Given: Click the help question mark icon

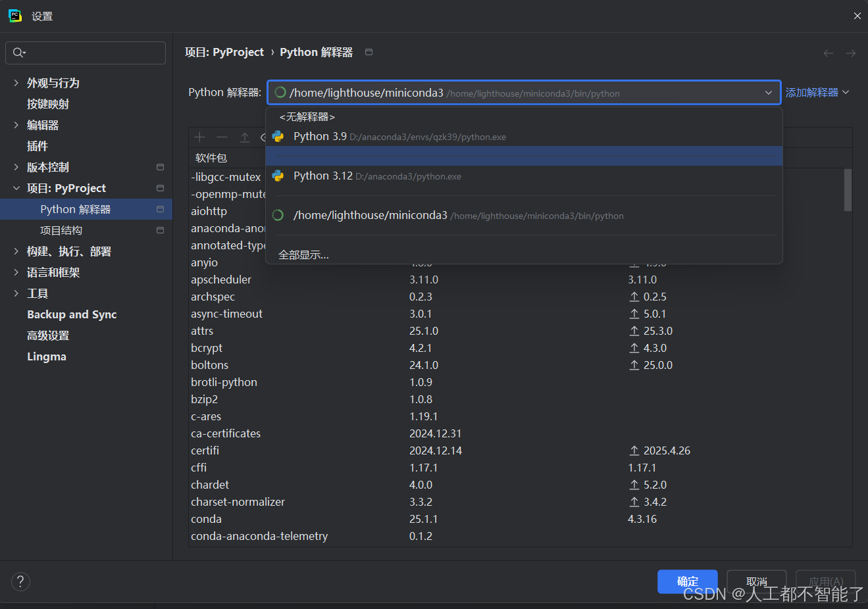Looking at the screenshot, I should 20,581.
